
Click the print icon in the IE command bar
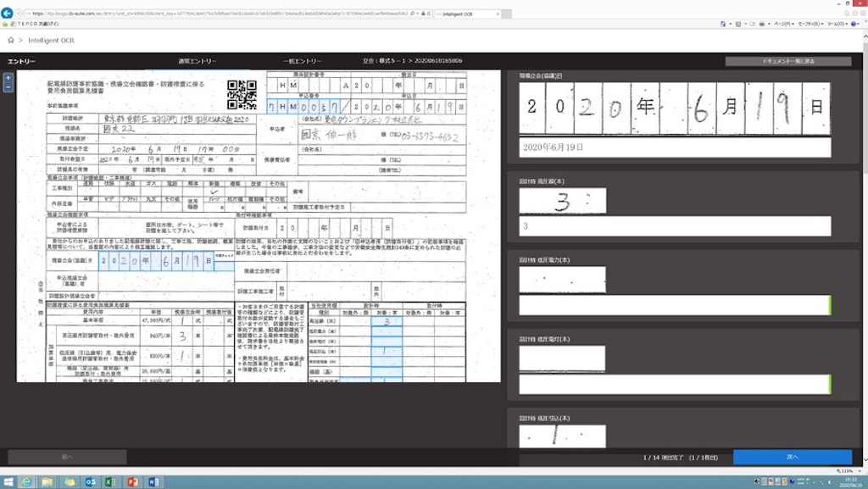click(x=762, y=24)
